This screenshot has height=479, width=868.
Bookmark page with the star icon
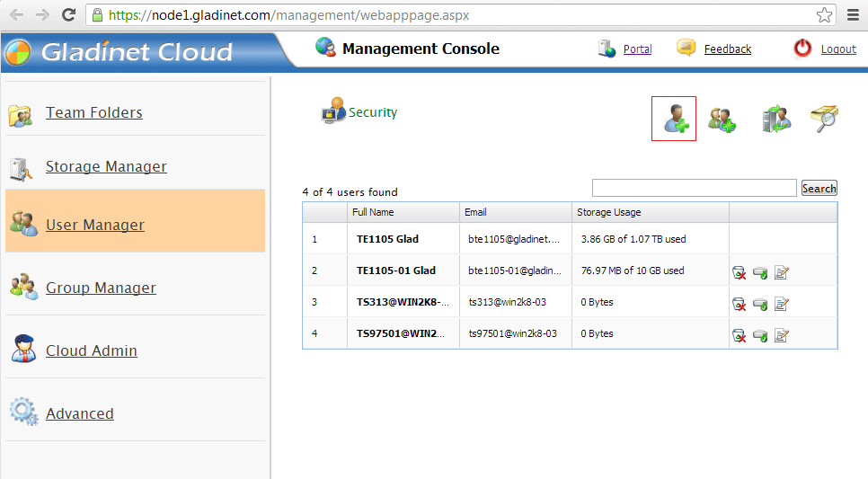(x=824, y=15)
